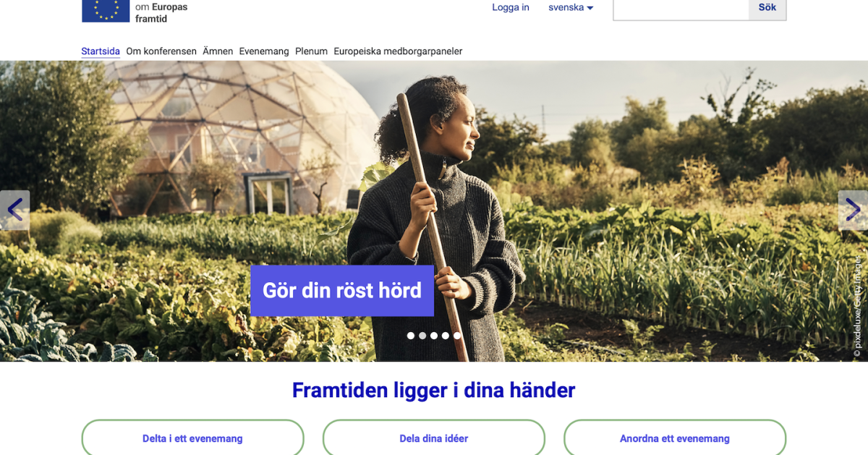Viewport: 868px width, 455px height.
Task: Open the Plenum menu item
Action: [x=311, y=51]
